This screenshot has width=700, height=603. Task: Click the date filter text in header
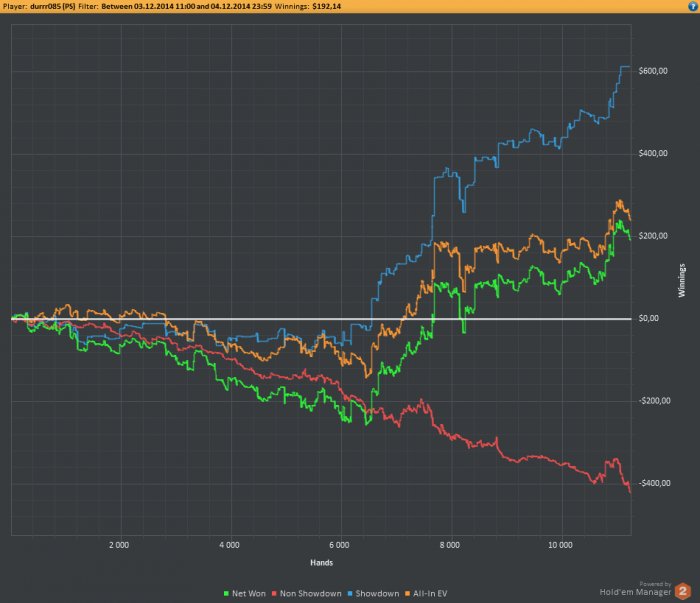tap(186, 6)
